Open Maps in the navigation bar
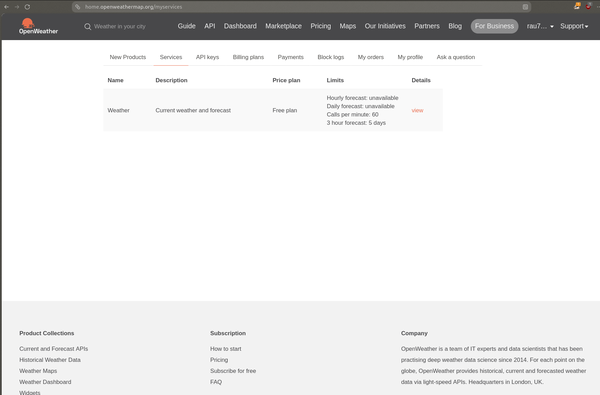Image resolution: width=600 pixels, height=395 pixels. coord(348,26)
